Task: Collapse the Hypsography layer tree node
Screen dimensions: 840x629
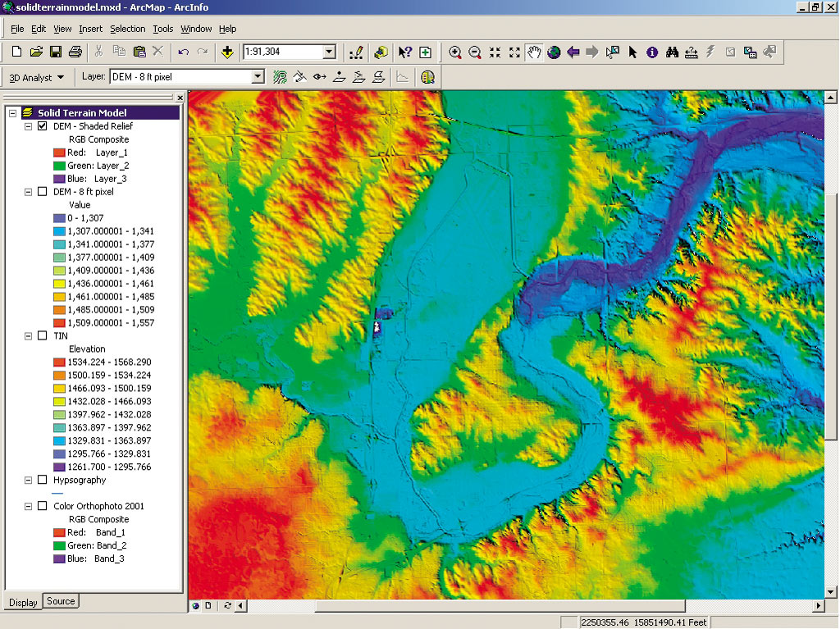Action: point(29,480)
